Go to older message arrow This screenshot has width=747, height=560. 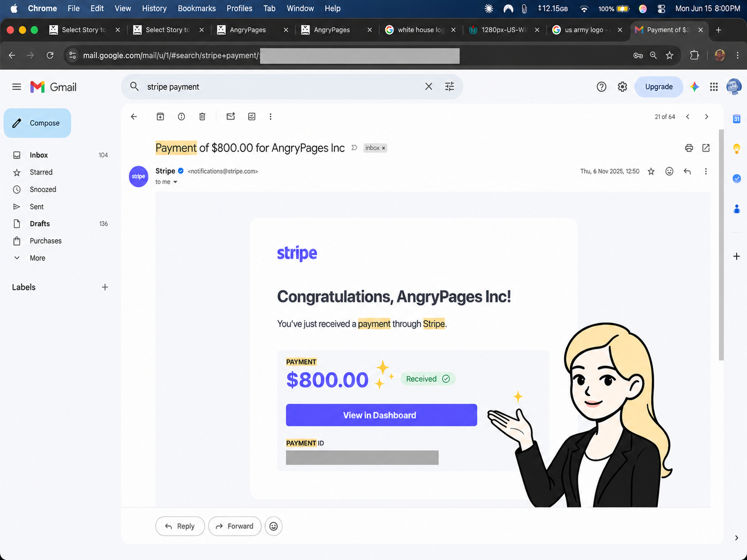coord(706,117)
